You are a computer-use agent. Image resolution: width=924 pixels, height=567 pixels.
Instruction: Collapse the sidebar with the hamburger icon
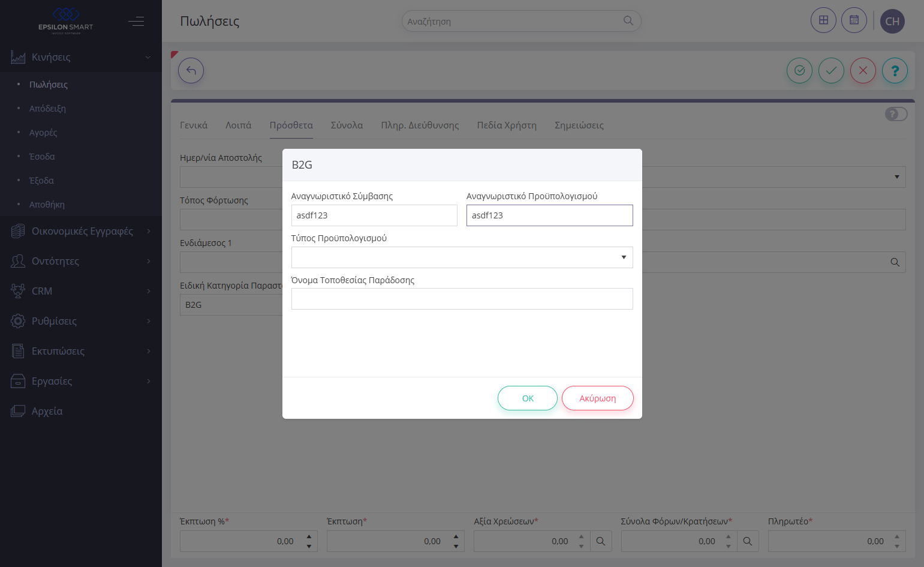click(136, 22)
